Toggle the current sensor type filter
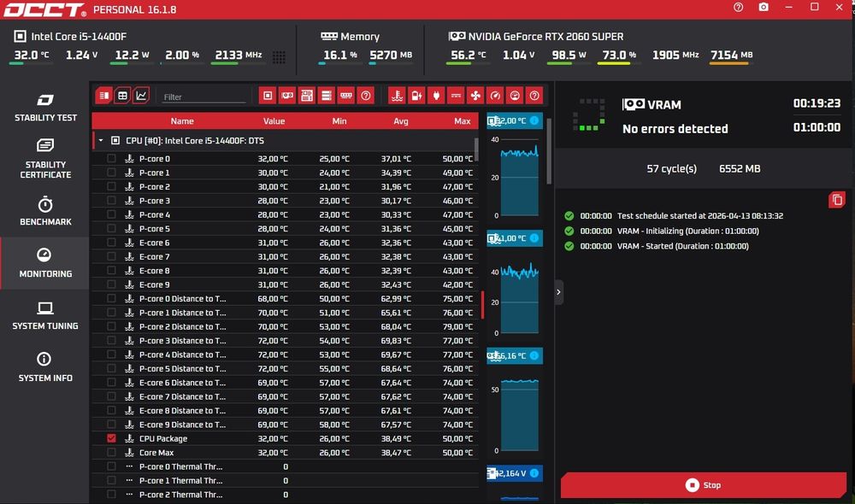The width and height of the screenshot is (855, 504). point(456,96)
